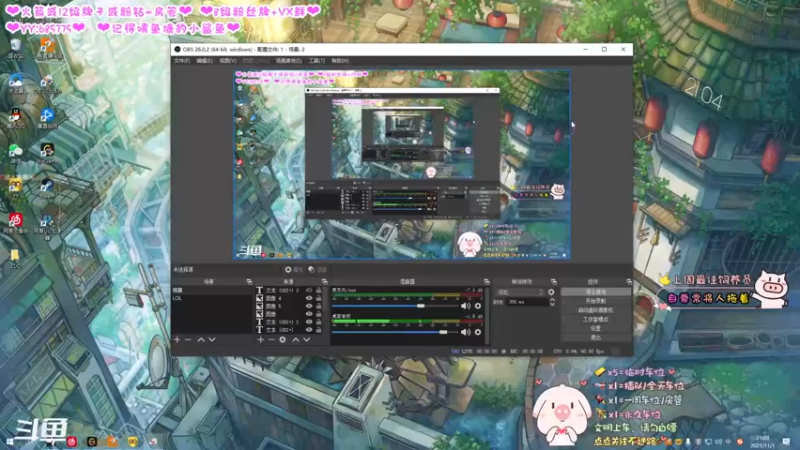The width and height of the screenshot is (800, 450).
Task: Pop out the 转场特效 dock panel icon
Action: point(554,282)
